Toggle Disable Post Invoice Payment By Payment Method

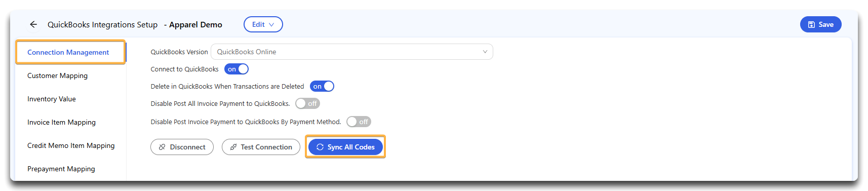[359, 122]
